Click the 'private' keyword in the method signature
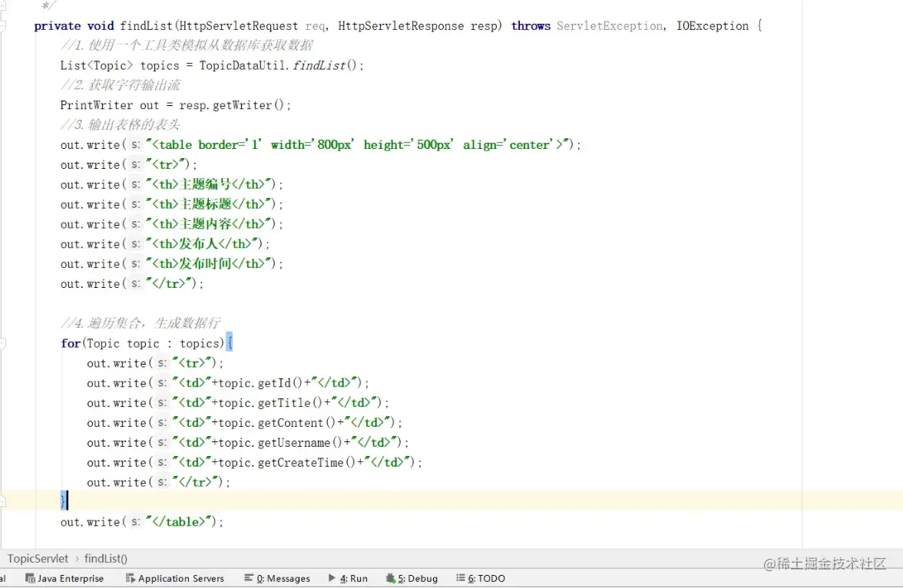The image size is (903, 588). 57,26
